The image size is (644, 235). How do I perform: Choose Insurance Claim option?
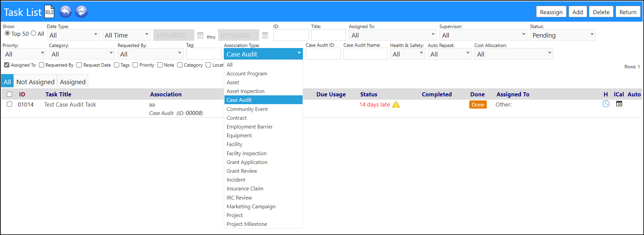coord(263,188)
